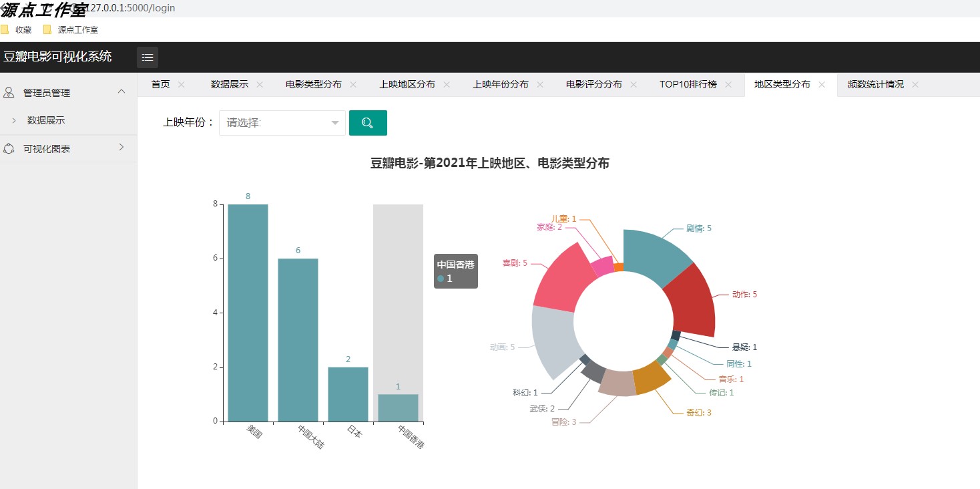This screenshot has width=980, height=489.
Task: Click the 奇幻: 3 label
Action: point(699,413)
